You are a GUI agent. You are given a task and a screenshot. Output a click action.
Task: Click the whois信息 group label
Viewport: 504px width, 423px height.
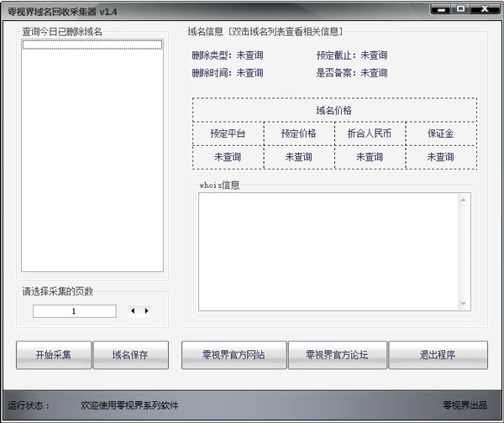point(219,185)
